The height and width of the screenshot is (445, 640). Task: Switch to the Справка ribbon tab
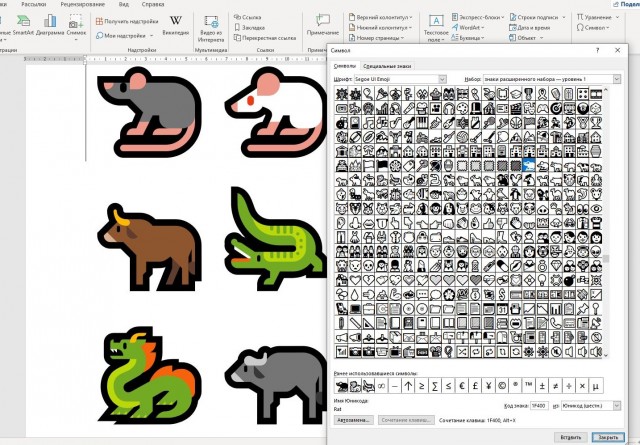[x=153, y=4]
